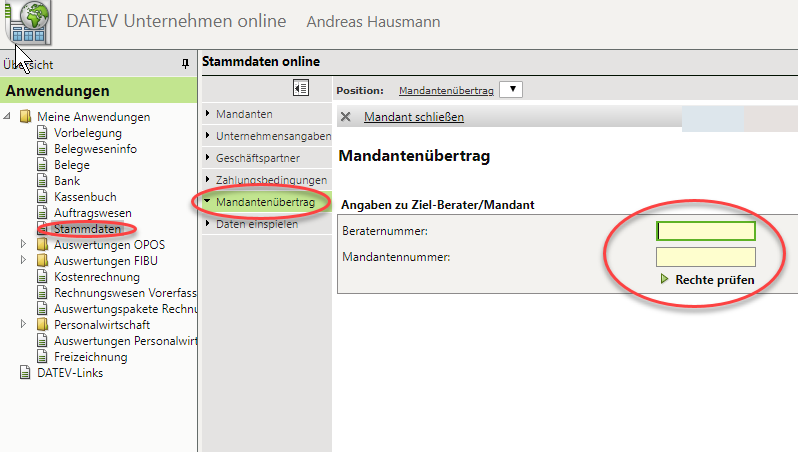Screen dimensions: 798x452
Task: Open DATEV-Links in the tree
Action: pos(70,373)
